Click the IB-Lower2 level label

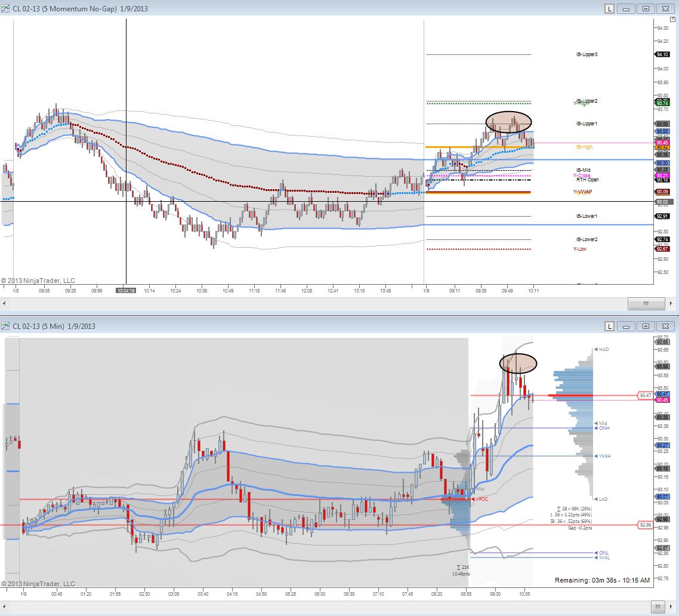(x=587, y=239)
